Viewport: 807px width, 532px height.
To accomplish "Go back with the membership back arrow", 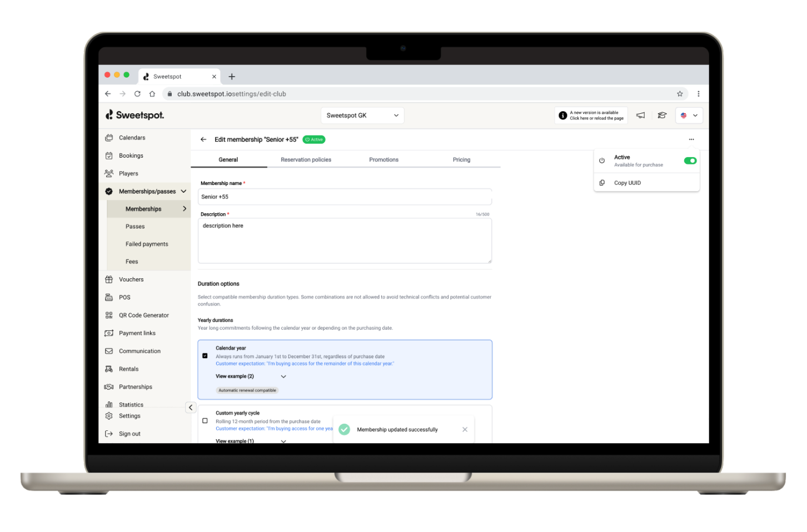I will click(x=203, y=139).
